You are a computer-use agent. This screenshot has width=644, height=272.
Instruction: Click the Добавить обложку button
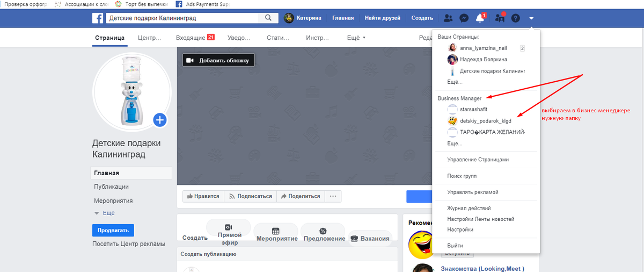(218, 60)
